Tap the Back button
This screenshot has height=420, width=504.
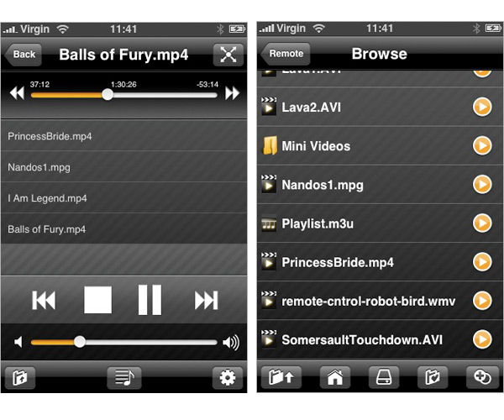coord(24,55)
